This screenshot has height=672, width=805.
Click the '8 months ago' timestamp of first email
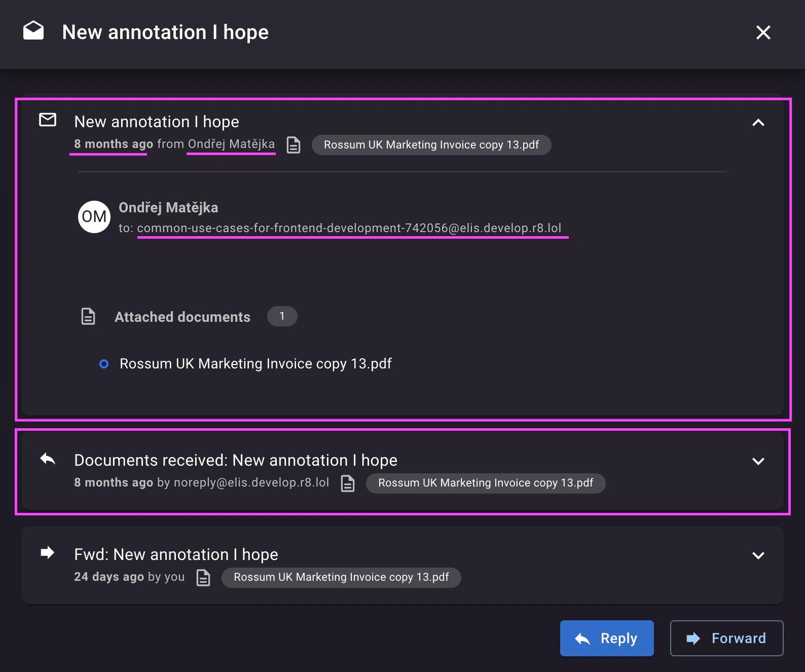coord(114,144)
